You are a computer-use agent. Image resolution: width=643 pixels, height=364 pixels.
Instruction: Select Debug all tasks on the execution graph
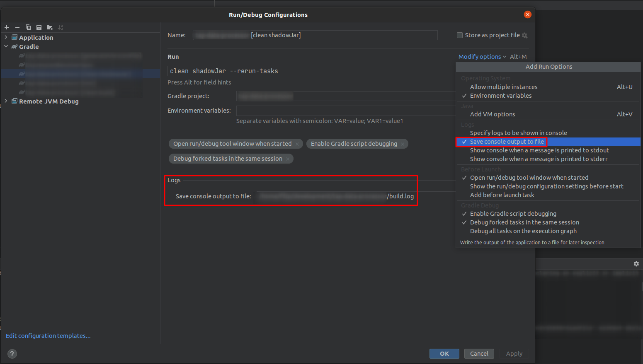click(548, 231)
